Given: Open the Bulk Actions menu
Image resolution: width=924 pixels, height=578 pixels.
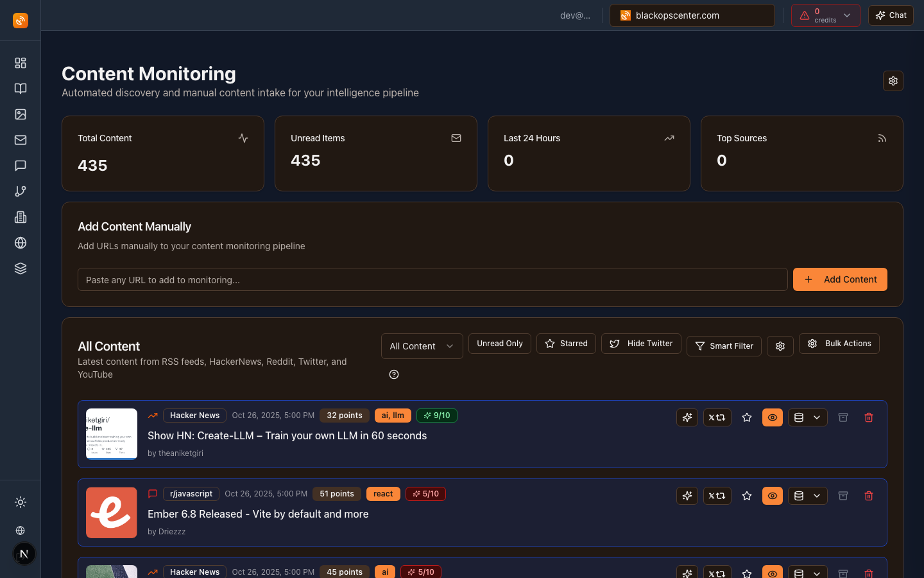Looking at the screenshot, I should tap(839, 344).
